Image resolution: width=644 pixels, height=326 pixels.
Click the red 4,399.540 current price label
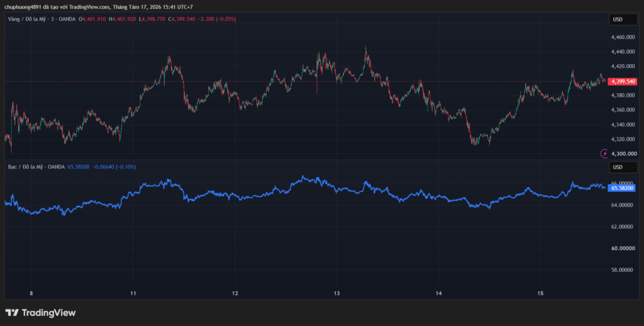click(x=623, y=82)
